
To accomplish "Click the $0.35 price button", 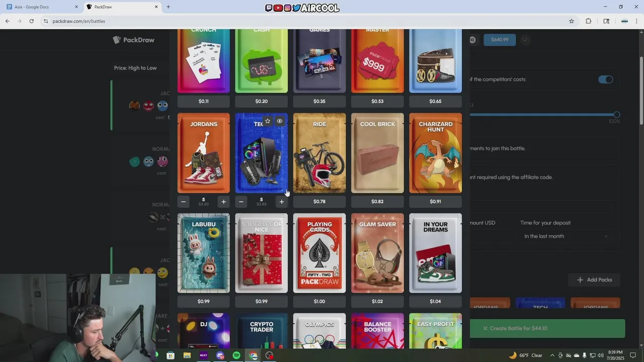I will 319,102.
